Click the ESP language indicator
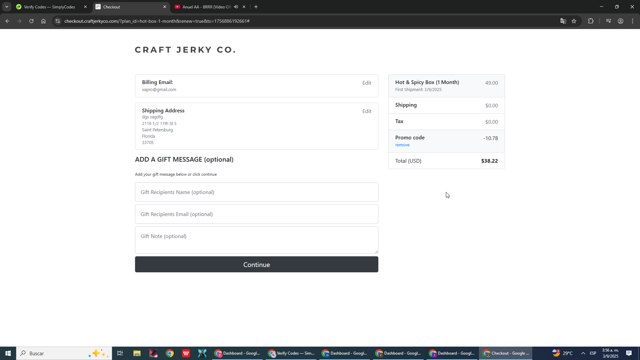Screen dimensions: 640x360 [x=593, y=353]
